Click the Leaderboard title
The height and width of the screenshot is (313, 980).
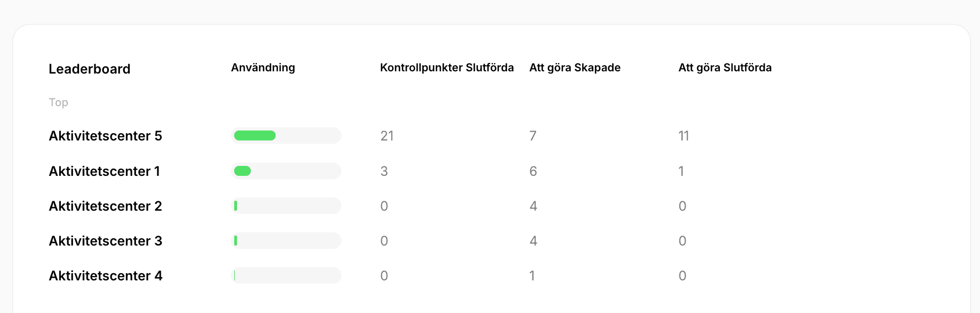pyautogui.click(x=89, y=69)
